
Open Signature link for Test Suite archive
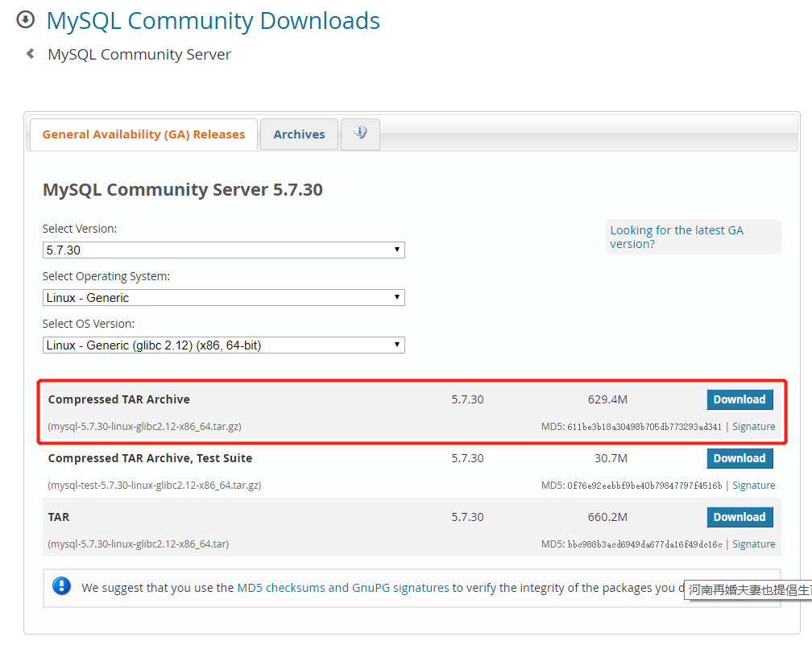(x=753, y=486)
